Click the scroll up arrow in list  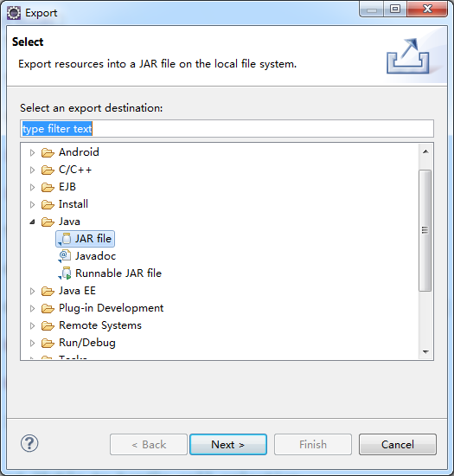(425, 151)
